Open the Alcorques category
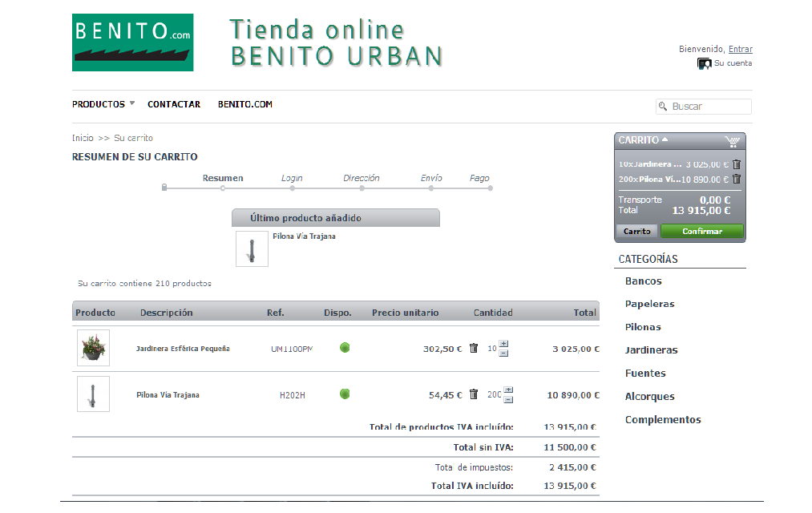This screenshot has width=812, height=513. point(650,397)
